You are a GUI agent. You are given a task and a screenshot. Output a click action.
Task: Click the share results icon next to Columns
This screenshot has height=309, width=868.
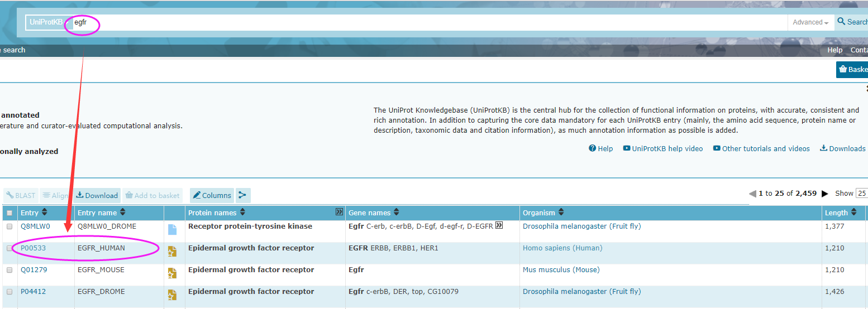(242, 195)
